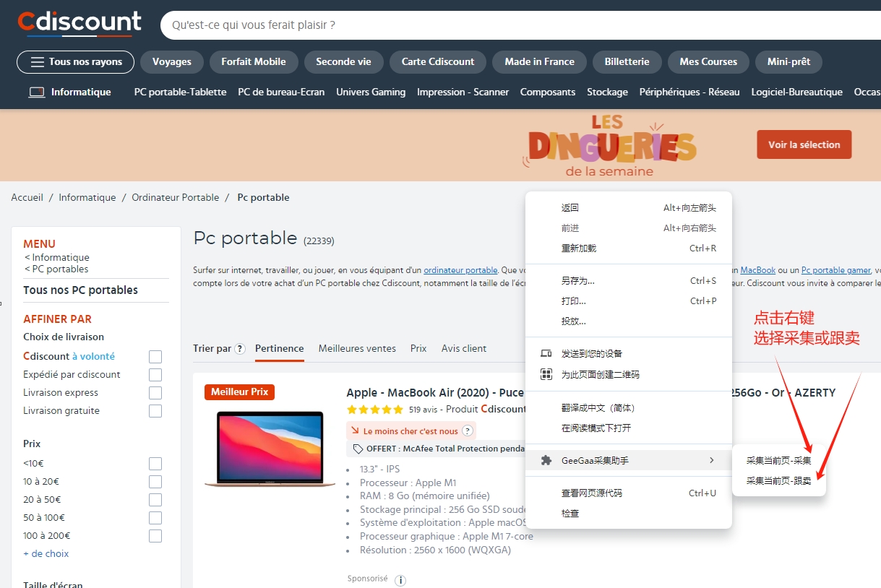Open the MacBook Air product thumbnail
881x588 pixels.
coord(270,449)
